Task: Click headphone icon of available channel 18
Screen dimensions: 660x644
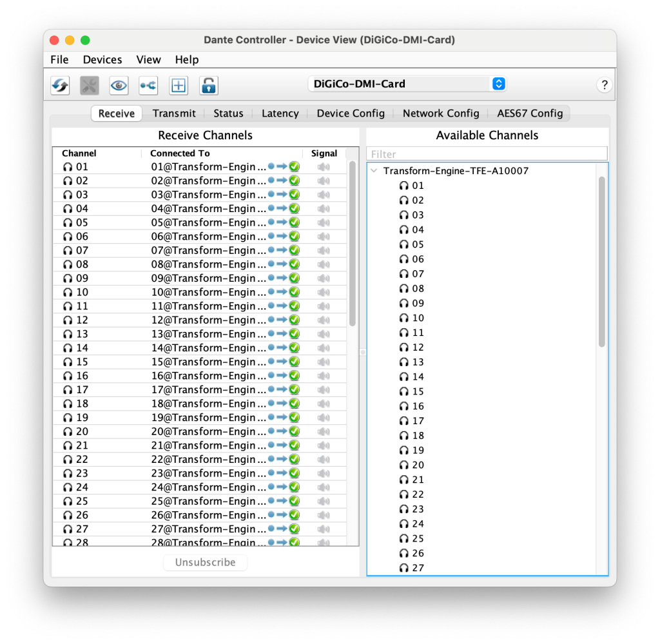Action: [403, 436]
